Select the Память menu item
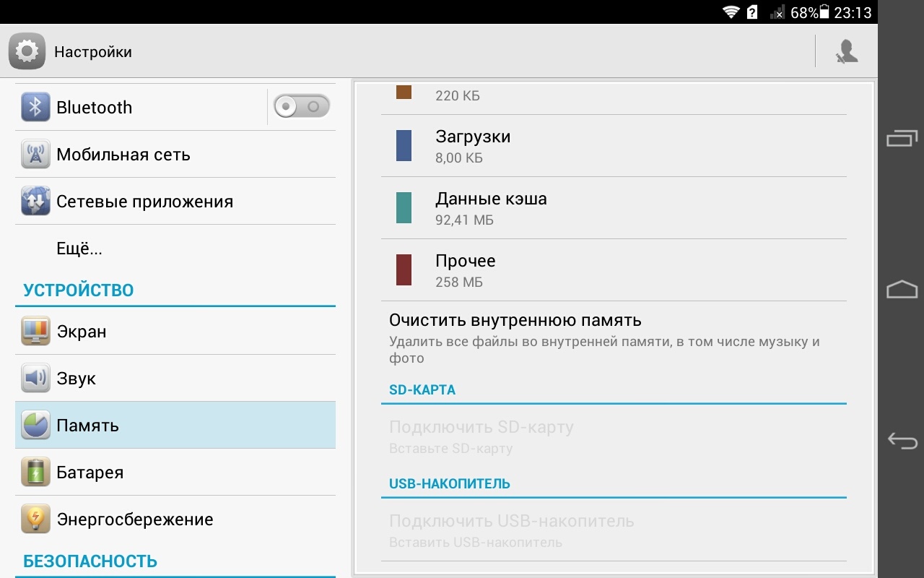924x578 pixels. click(175, 426)
